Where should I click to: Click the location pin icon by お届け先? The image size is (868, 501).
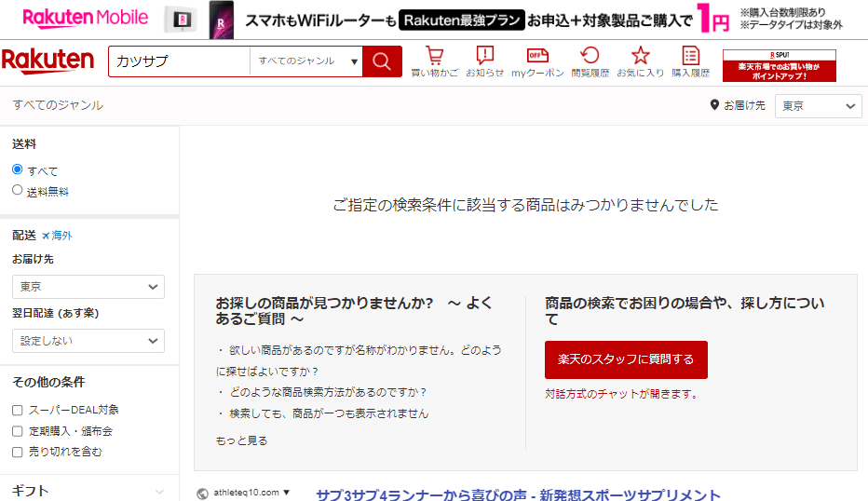(714, 104)
